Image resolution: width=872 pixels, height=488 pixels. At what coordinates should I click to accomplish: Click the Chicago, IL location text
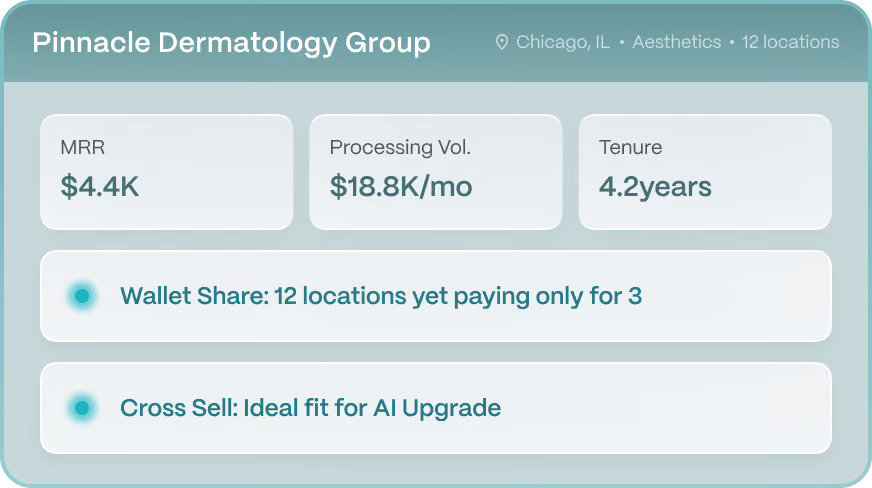pyautogui.click(x=563, y=42)
